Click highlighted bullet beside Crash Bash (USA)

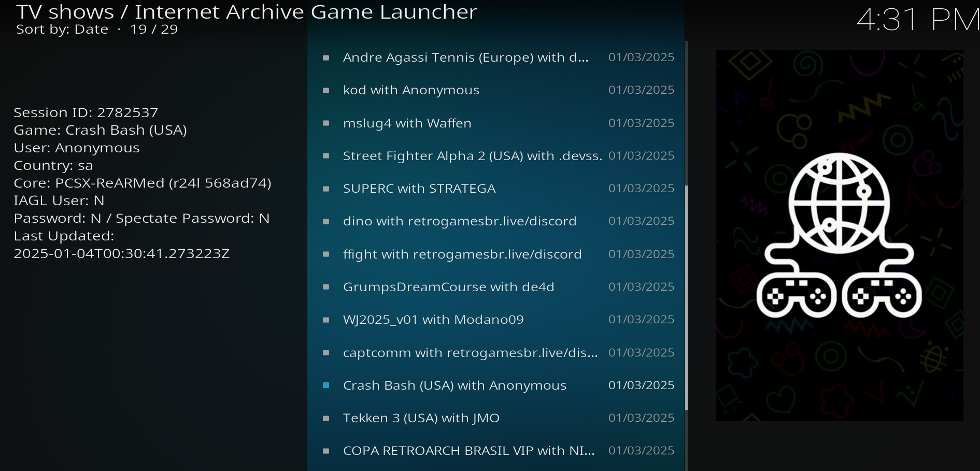click(x=326, y=385)
